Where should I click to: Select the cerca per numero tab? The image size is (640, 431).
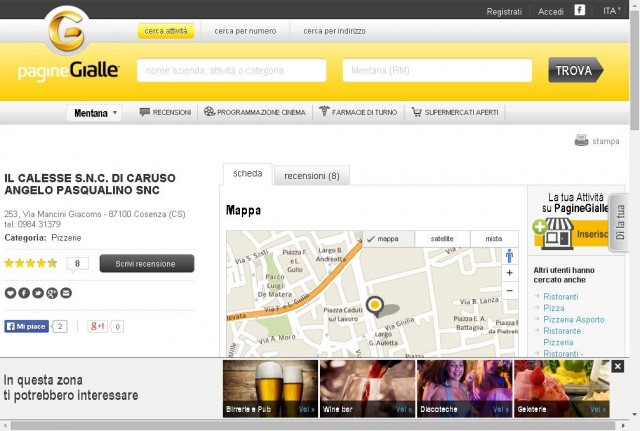pos(245,31)
